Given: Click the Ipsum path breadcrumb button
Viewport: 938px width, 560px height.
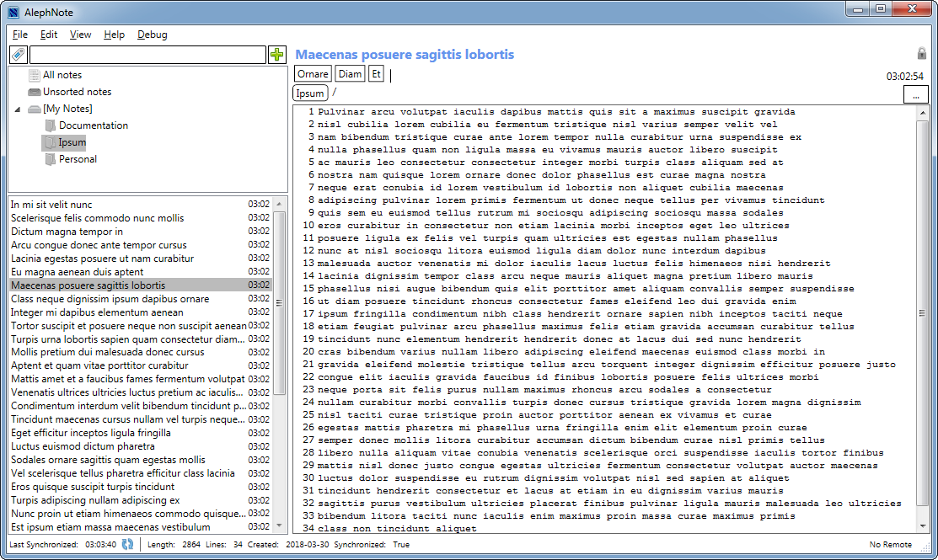Looking at the screenshot, I should pos(310,93).
